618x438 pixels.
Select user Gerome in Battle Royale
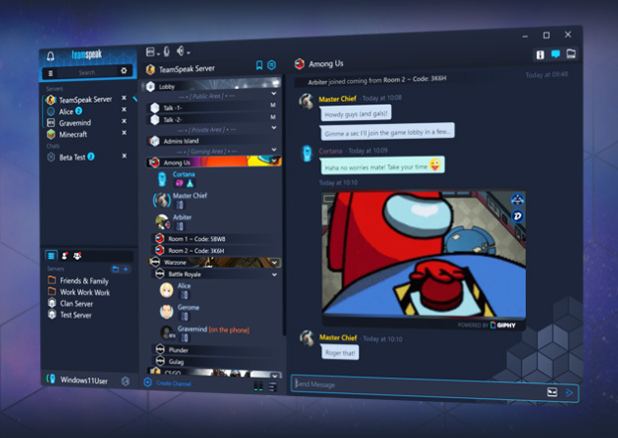point(188,308)
